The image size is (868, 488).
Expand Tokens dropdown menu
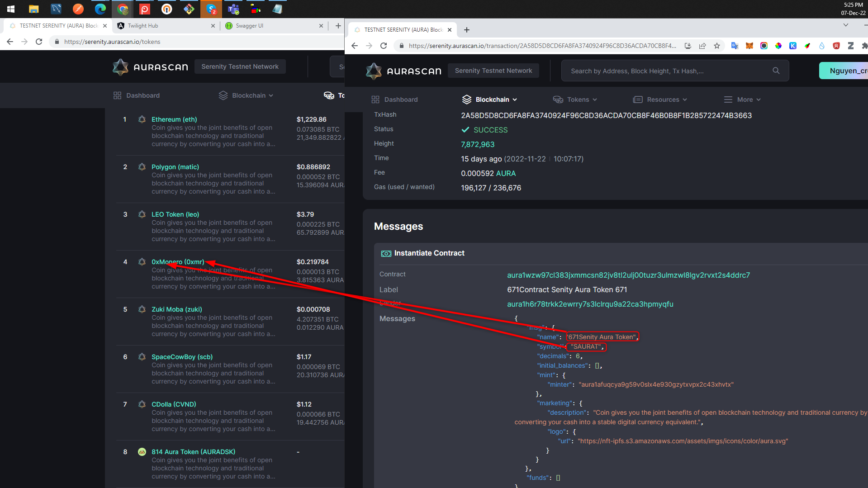pos(575,99)
